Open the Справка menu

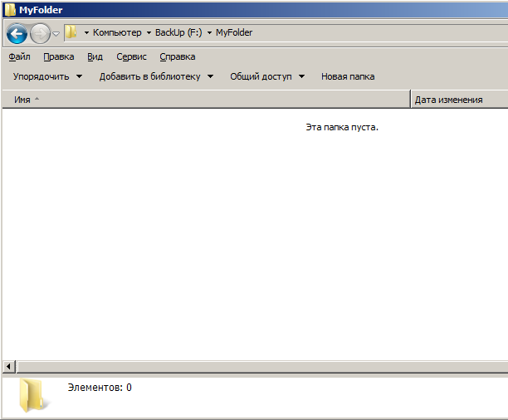click(x=177, y=56)
